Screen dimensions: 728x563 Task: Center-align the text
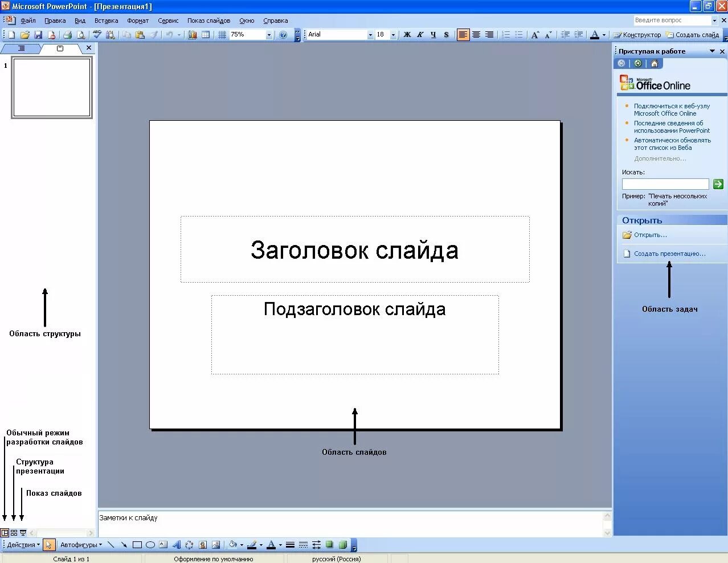click(476, 35)
